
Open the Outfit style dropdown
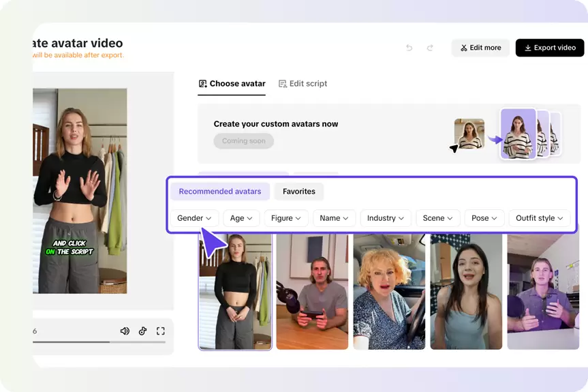pyautogui.click(x=539, y=218)
